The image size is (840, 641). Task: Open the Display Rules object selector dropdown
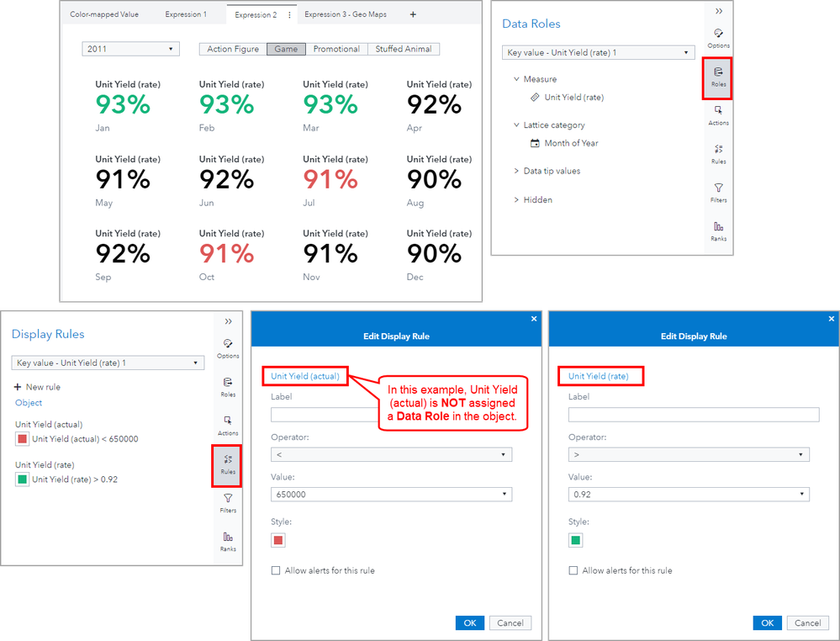[x=108, y=363]
